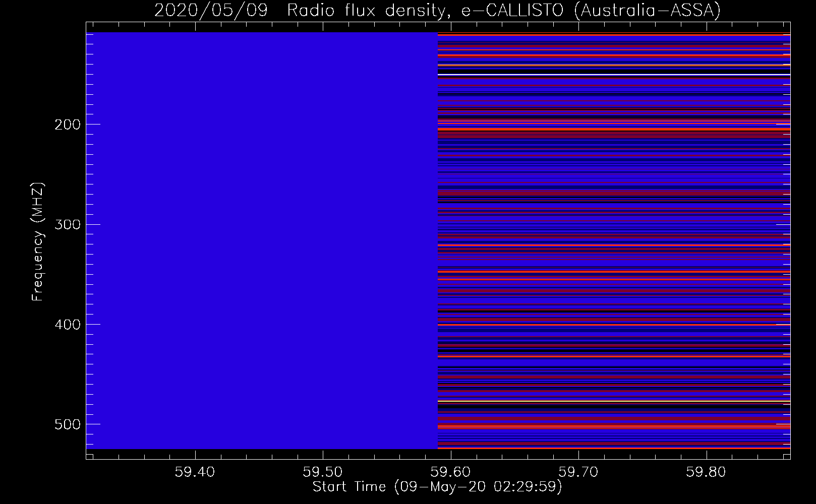
Task: Click the plot title 'Radio flux density, e-CALLISTO (Australia-ASSA)'
Action: tap(503, 11)
